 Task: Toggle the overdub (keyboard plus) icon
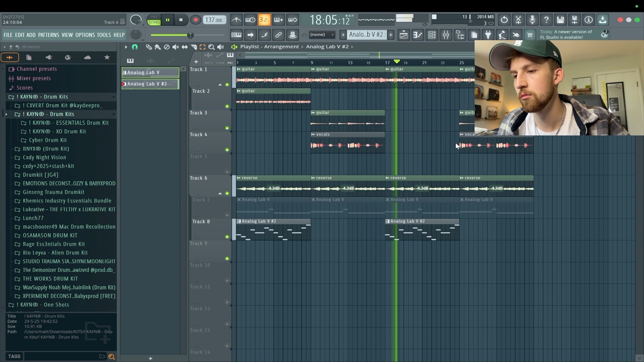pyautogui.click(x=278, y=20)
